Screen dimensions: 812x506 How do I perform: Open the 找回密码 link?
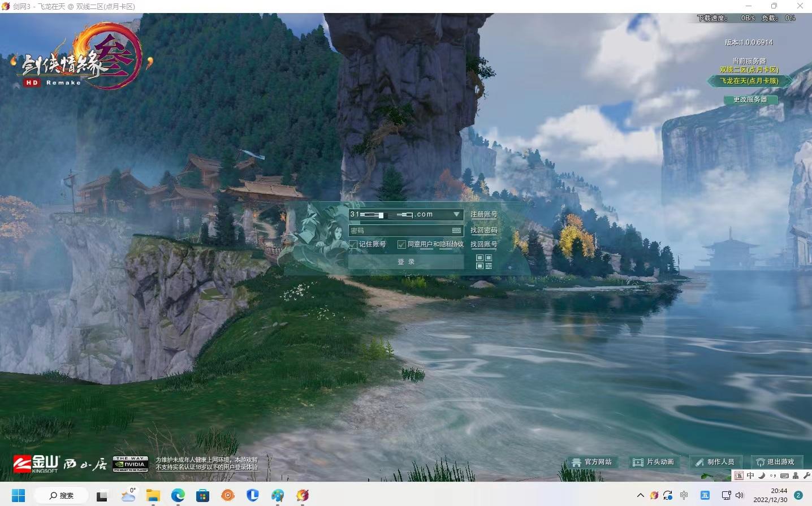484,230
